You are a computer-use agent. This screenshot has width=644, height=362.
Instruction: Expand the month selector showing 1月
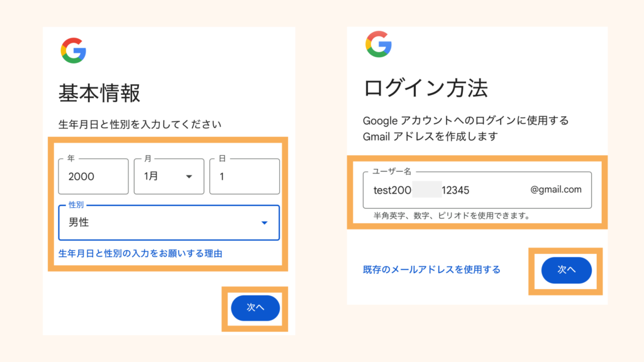(169, 177)
